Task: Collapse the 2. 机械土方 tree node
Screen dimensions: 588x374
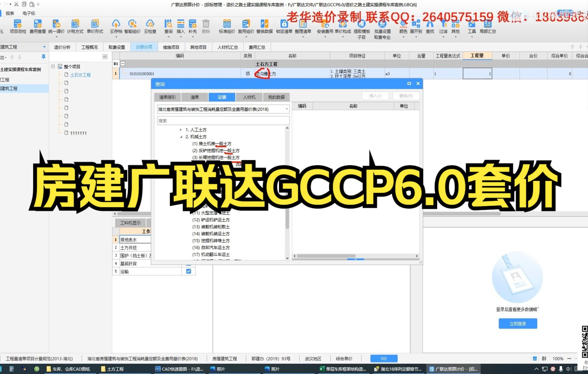Action: (181, 137)
